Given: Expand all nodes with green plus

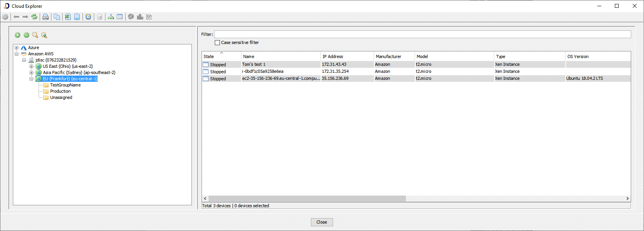Looking at the screenshot, I should click(18, 35).
